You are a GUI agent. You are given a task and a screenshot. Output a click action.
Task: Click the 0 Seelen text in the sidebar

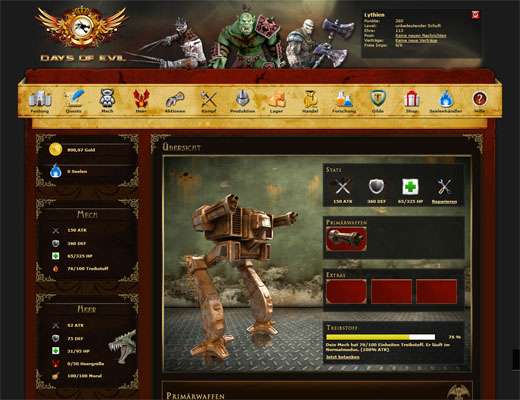(x=77, y=171)
